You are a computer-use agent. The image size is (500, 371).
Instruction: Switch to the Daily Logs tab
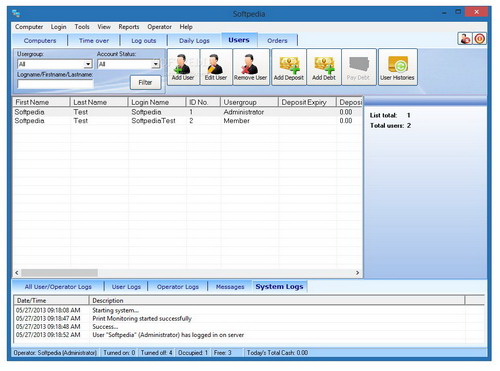194,41
